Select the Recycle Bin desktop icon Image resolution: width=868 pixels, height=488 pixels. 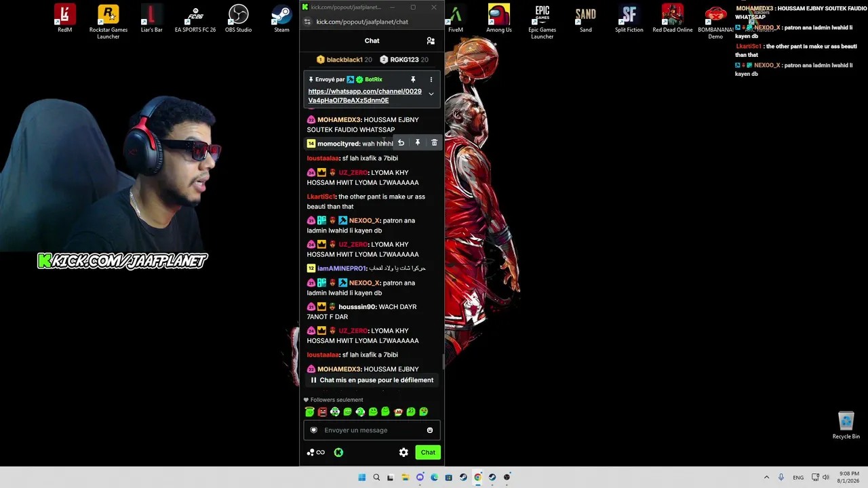coord(846,426)
